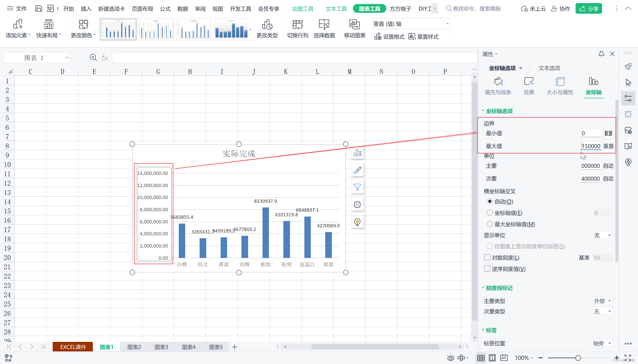Click the 协作 collaborate button

[x=561, y=9]
